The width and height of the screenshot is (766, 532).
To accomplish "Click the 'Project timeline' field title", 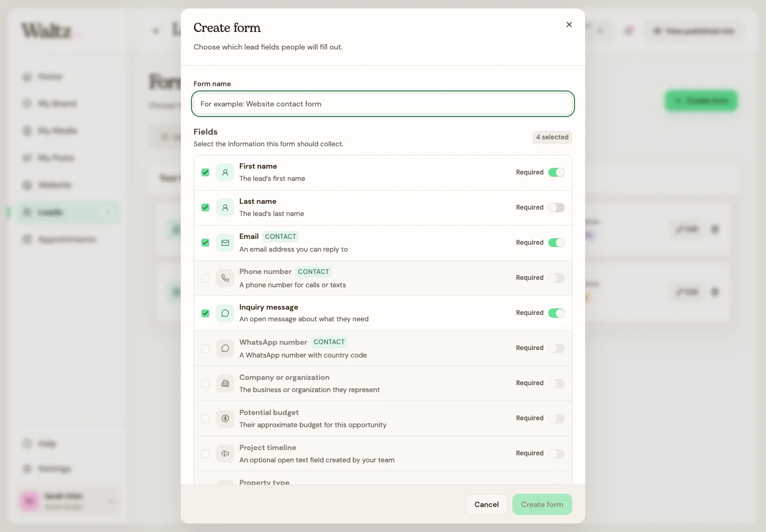I will click(x=268, y=447).
